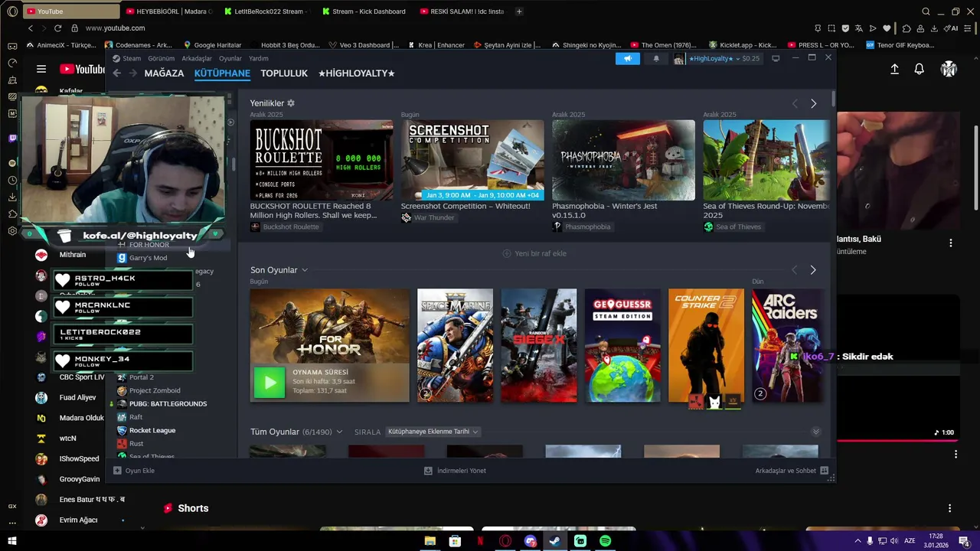Click Steam announcements megaphone button

click(x=627, y=59)
